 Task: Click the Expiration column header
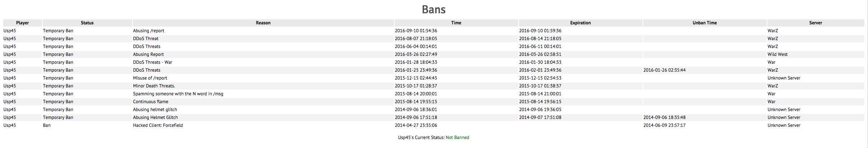coord(580,23)
